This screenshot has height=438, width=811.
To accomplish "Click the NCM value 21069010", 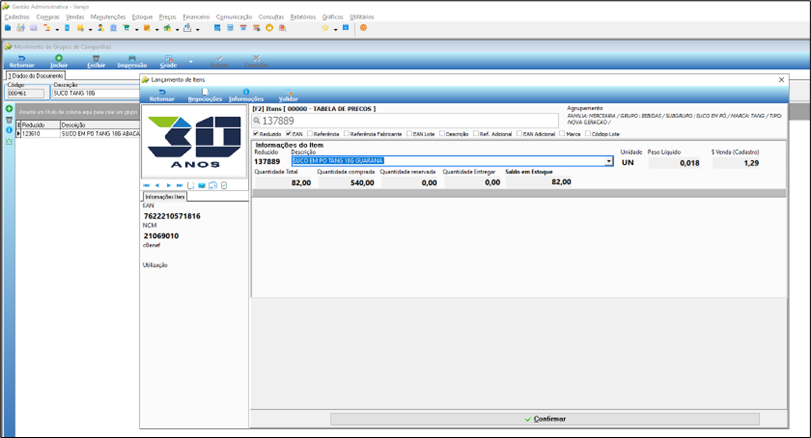I will pos(161,236).
